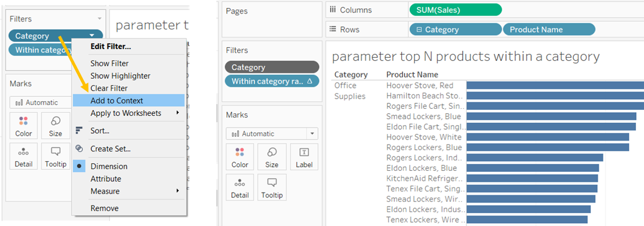Click Smead Lockers, Blue label
The image size is (644, 226).
click(x=424, y=116)
